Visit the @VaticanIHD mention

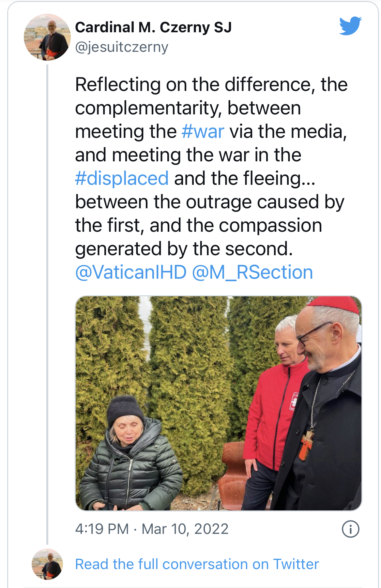coord(131,272)
